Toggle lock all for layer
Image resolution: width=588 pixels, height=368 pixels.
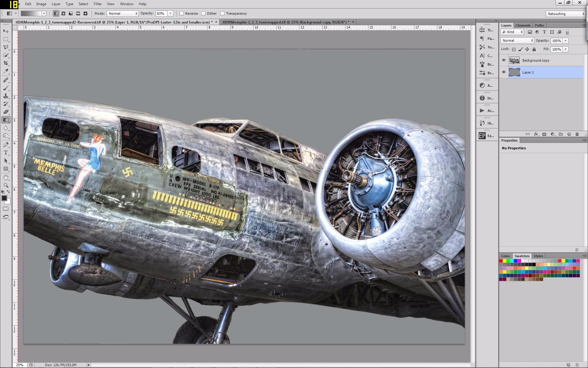pyautogui.click(x=534, y=49)
